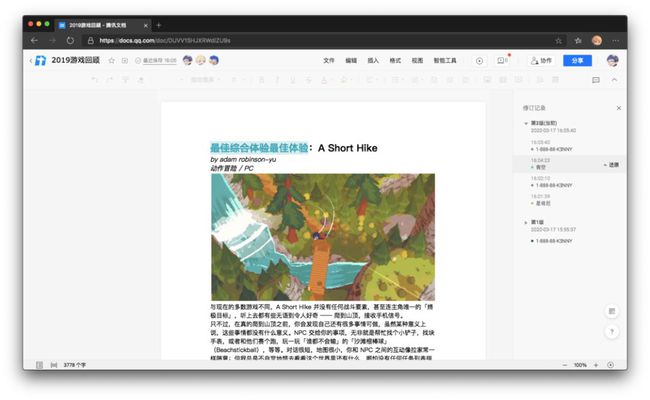Image resolution: width=650 pixels, height=400 pixels.
Task: Click the Tencent Docs logo icon
Action: 41,61
